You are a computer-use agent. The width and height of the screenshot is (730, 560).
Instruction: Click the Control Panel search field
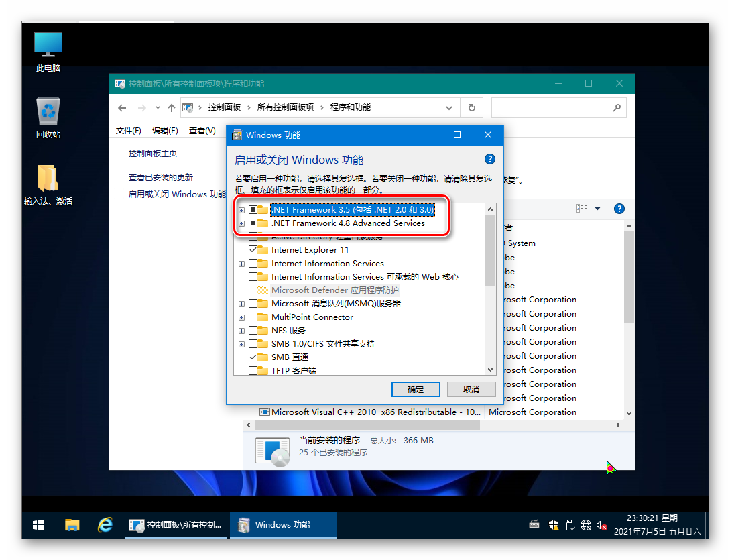click(x=558, y=107)
